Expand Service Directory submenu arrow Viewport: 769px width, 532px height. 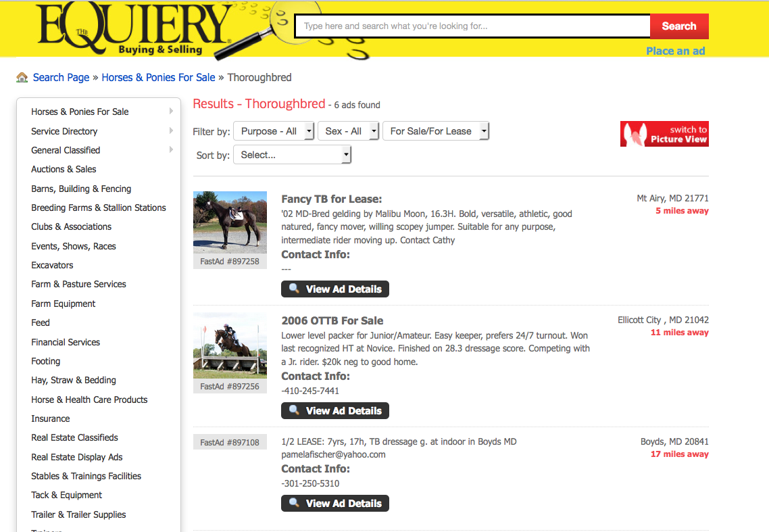tap(171, 130)
